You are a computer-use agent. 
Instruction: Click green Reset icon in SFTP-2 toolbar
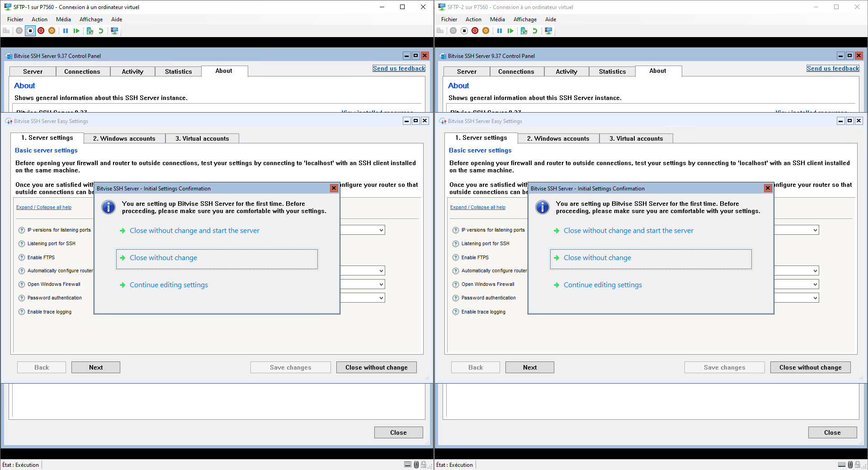coord(510,31)
